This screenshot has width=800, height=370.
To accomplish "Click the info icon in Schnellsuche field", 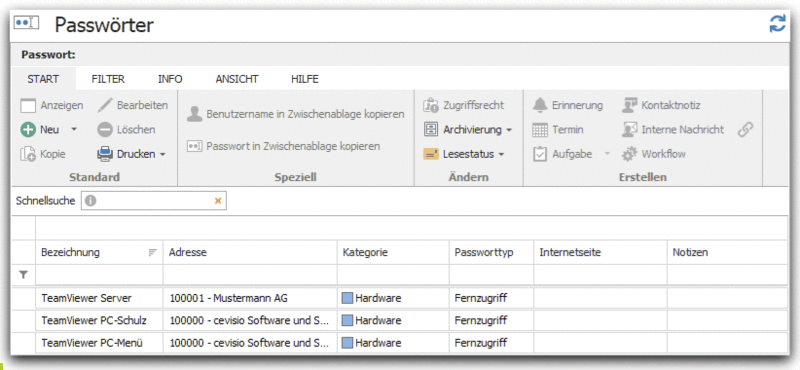I will click(91, 201).
